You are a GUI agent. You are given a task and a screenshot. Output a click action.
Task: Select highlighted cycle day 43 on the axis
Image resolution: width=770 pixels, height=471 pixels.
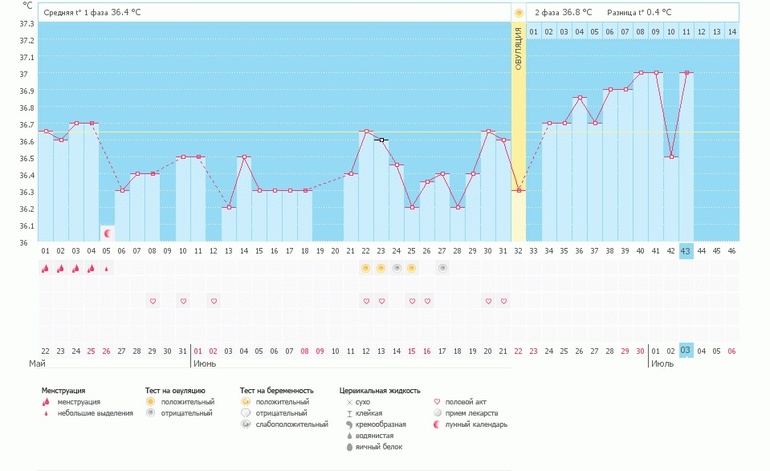coord(686,251)
